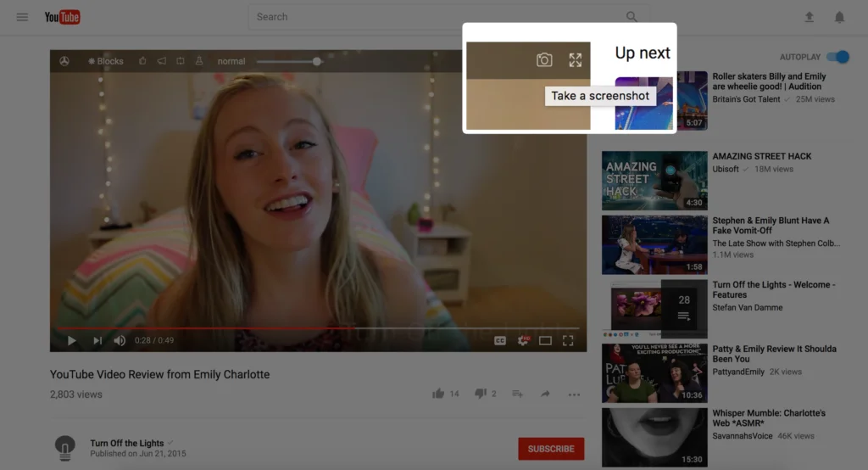Click the thumbs-up icon in the video toolbar

(142, 61)
